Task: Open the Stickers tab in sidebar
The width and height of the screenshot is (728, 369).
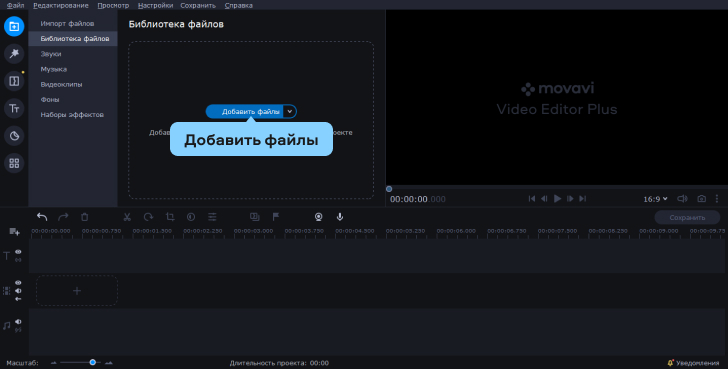Action: click(x=14, y=136)
